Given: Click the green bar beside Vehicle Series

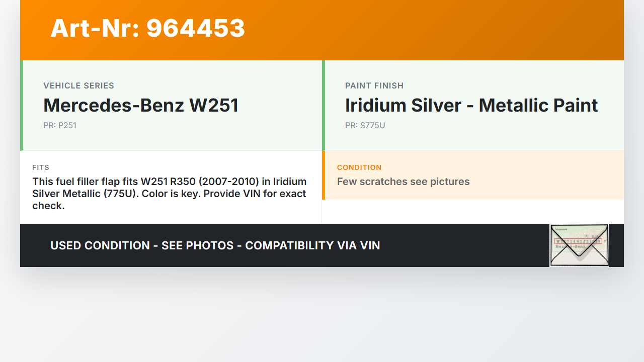Looking at the screenshot, I should coord(22,105).
